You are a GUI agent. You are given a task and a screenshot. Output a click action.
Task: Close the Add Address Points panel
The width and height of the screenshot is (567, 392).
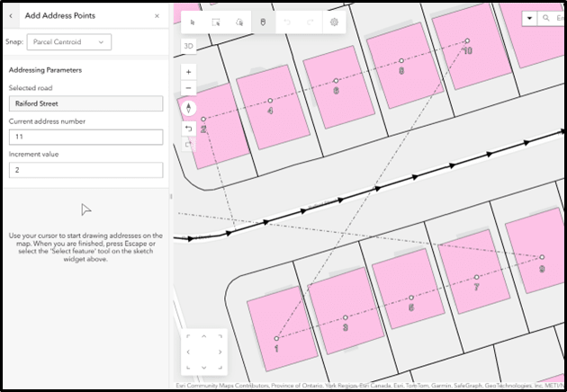click(x=157, y=16)
